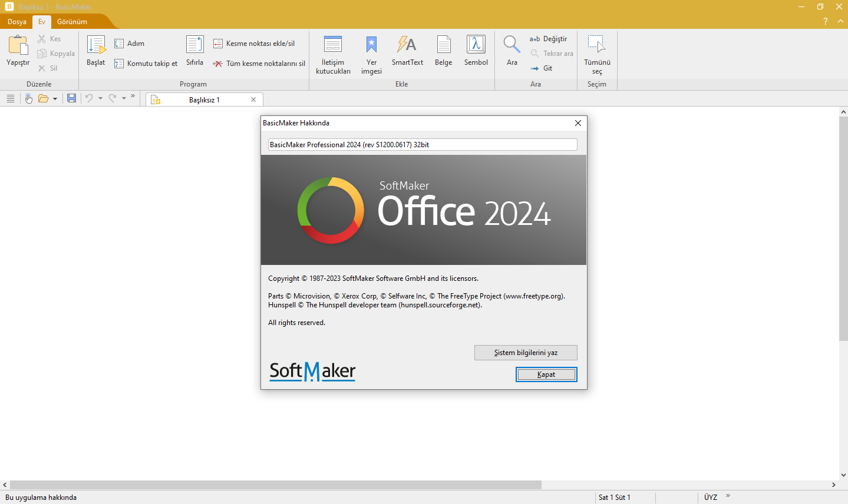Click the 'Bu uygulama hakkında' status text

coord(41,498)
